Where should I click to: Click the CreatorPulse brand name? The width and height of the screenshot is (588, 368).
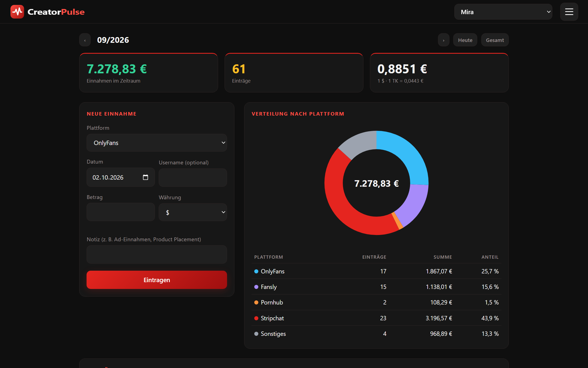pyautogui.click(x=56, y=12)
